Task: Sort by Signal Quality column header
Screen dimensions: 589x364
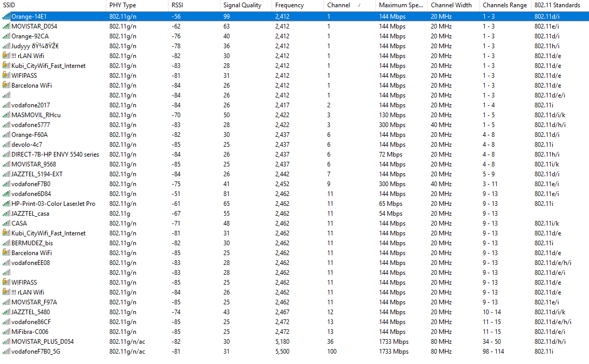Action: [x=246, y=5]
